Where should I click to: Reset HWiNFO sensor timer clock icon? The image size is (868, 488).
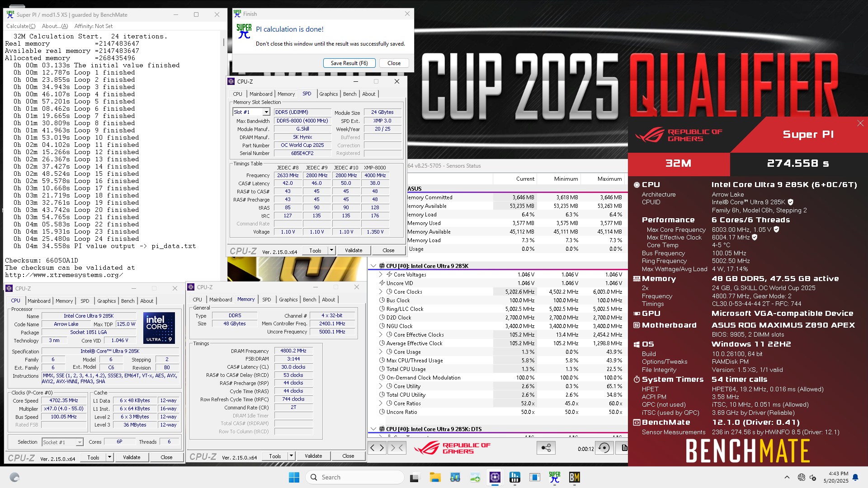pos(604,448)
